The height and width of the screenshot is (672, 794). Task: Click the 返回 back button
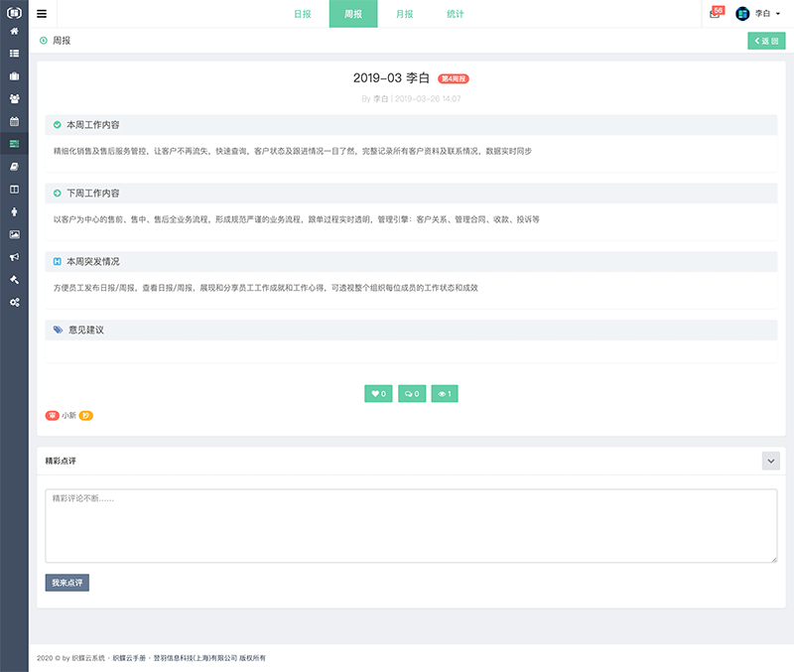click(765, 41)
